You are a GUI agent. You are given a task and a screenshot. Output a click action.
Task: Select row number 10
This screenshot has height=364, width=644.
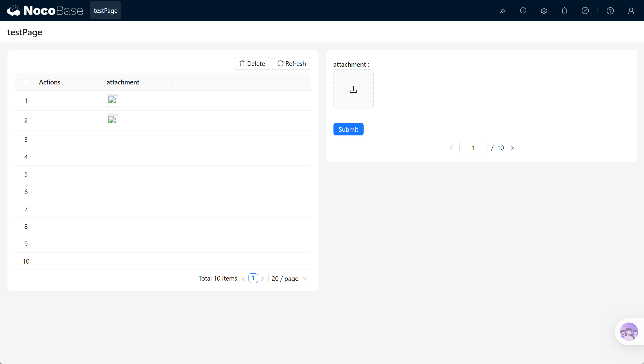(26, 261)
